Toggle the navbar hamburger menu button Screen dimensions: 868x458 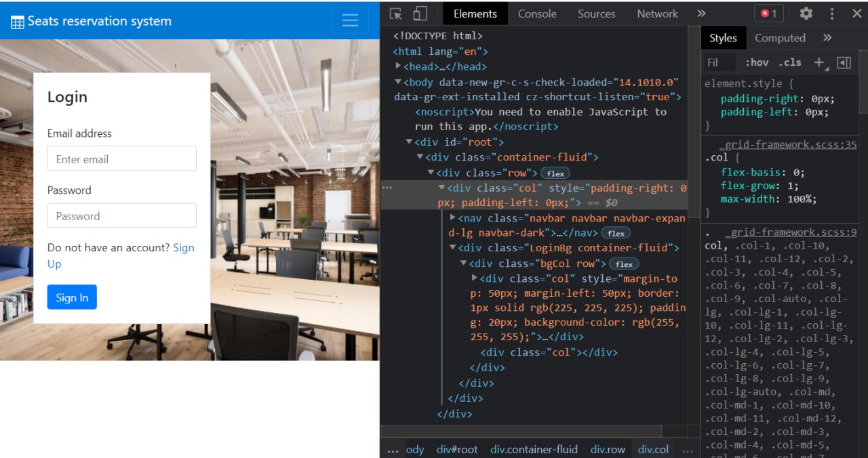[x=350, y=20]
